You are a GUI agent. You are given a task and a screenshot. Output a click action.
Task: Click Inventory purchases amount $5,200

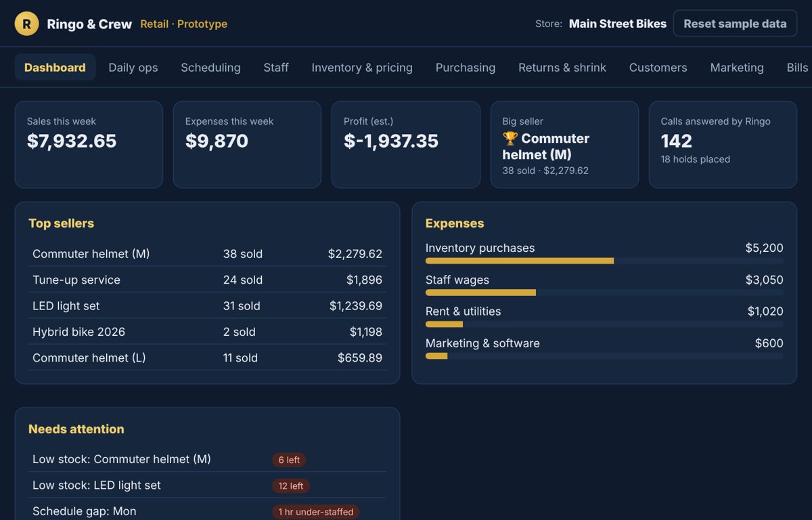coord(764,248)
